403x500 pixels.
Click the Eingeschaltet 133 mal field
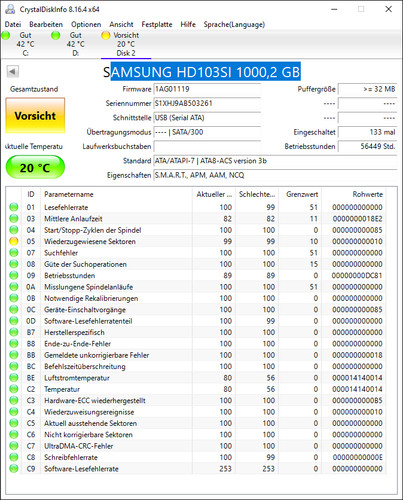coord(368,132)
